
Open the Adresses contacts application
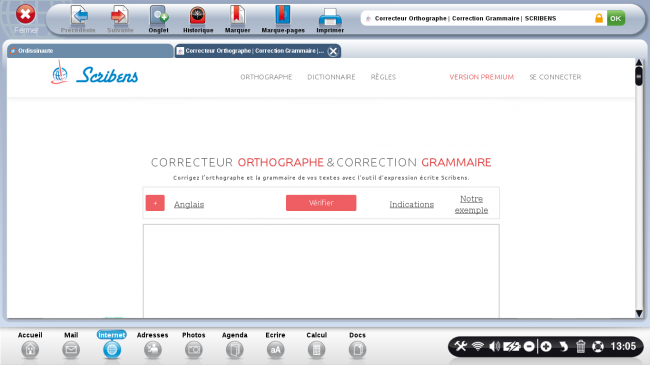pyautogui.click(x=153, y=345)
